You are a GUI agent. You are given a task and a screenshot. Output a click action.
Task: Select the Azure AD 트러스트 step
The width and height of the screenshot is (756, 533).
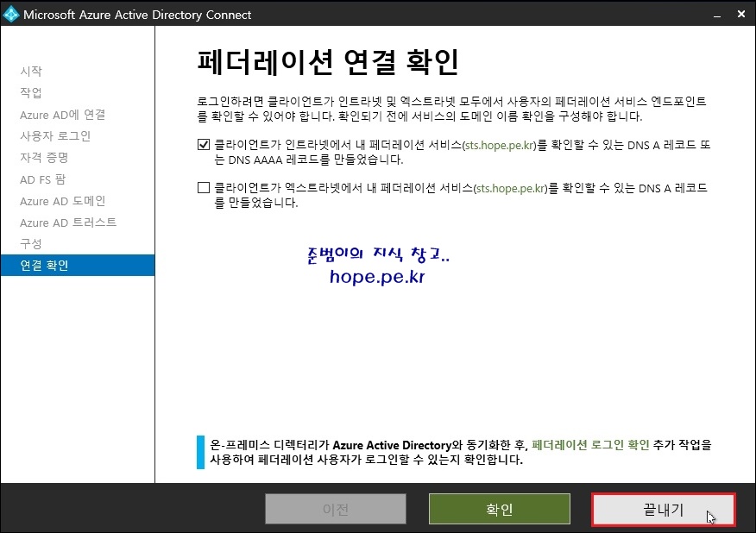tap(68, 223)
